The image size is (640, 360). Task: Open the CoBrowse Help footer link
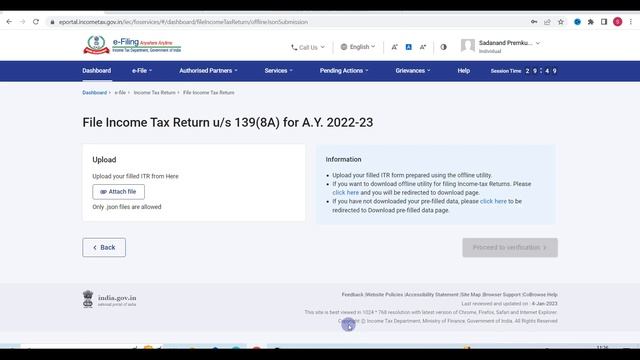click(x=540, y=295)
